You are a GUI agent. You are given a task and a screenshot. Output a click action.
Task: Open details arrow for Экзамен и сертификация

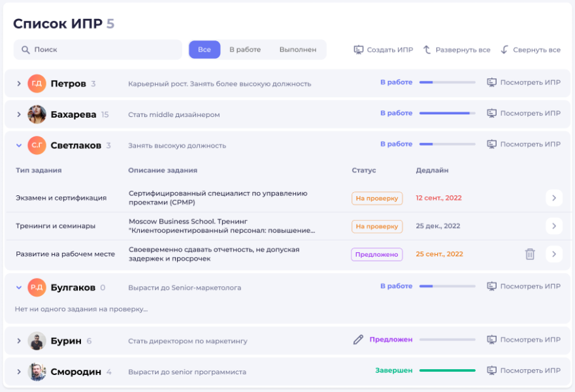coord(553,198)
